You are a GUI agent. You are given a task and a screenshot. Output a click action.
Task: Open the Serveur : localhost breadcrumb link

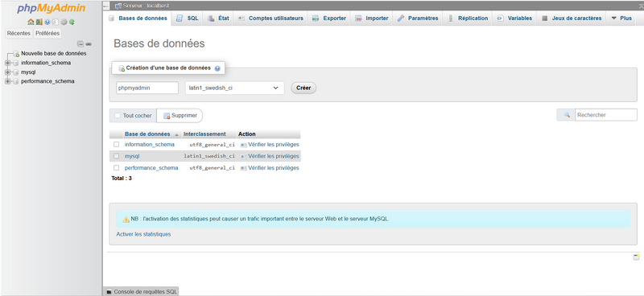click(x=147, y=6)
